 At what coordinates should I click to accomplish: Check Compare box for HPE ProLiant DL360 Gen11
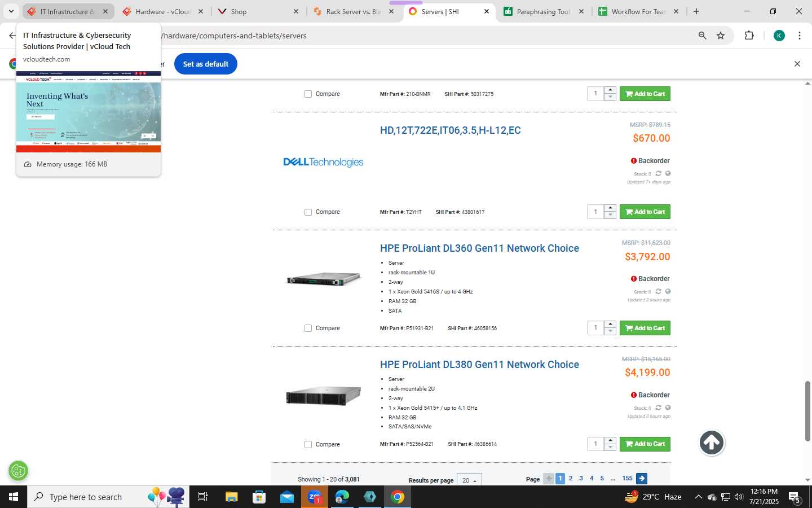(x=308, y=329)
